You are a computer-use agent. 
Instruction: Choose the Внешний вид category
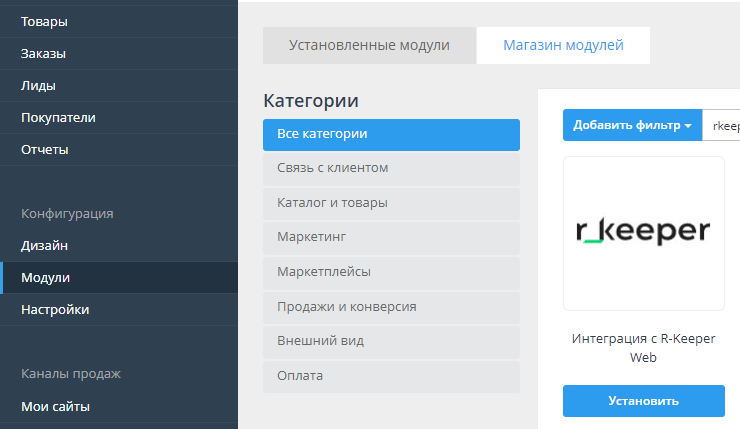click(391, 341)
